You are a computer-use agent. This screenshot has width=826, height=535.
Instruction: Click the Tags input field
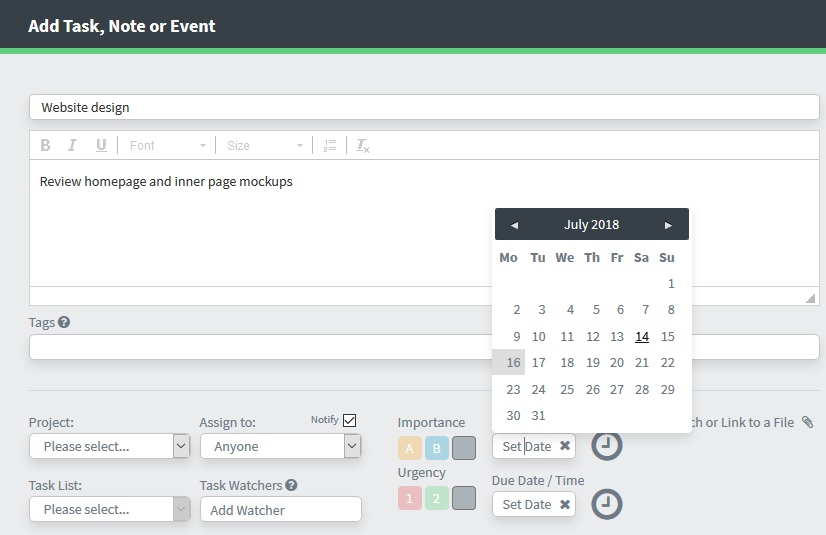point(424,347)
